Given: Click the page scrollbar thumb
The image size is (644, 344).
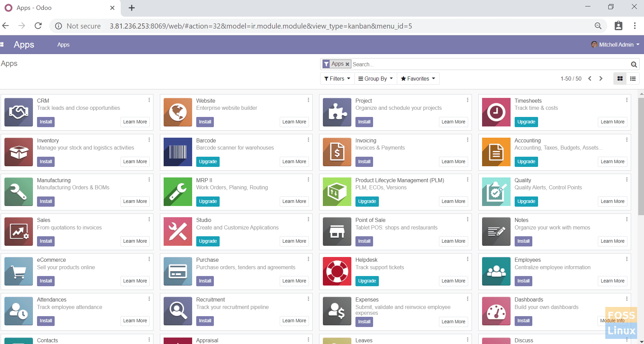Looking at the screenshot, I should point(641,156).
